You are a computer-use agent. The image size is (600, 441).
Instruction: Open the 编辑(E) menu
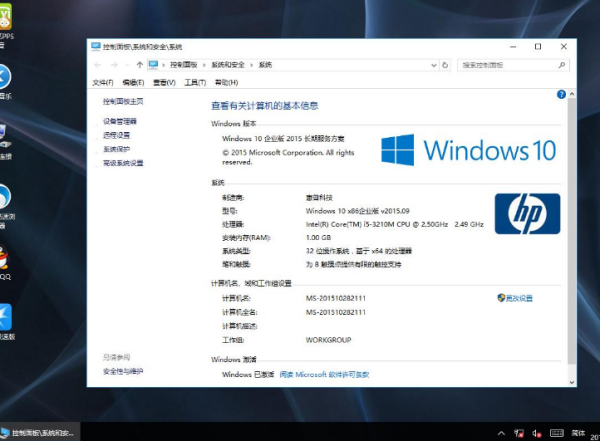(133, 82)
